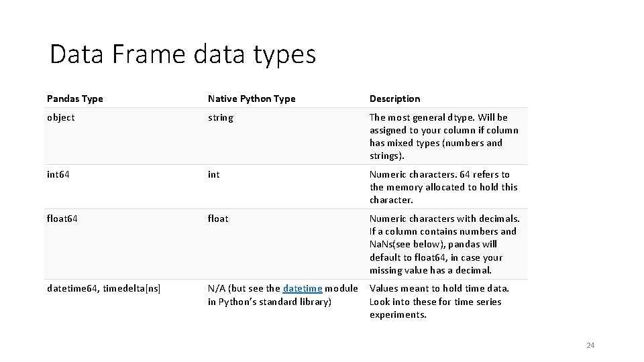Click the object cell in Pandas Type column

tap(61, 118)
